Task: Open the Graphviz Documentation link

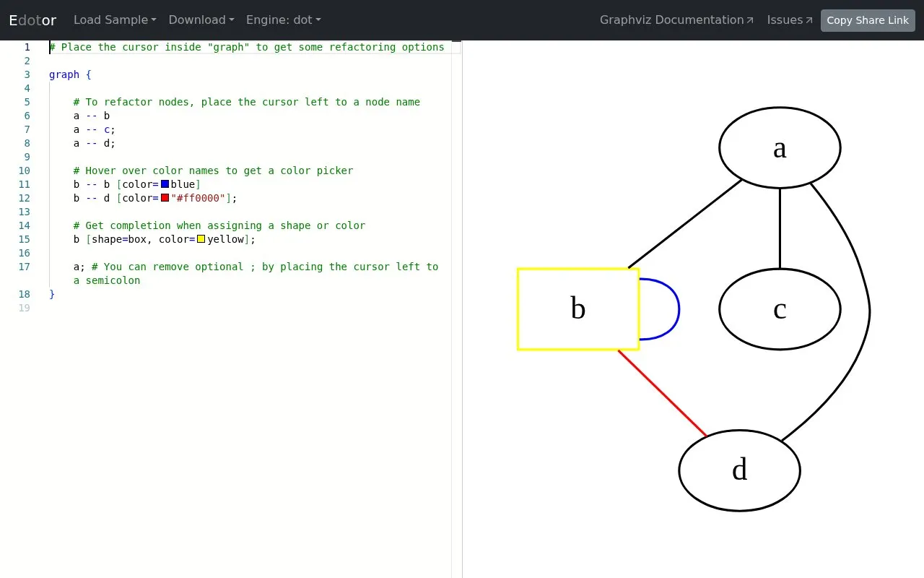Action: [x=677, y=20]
